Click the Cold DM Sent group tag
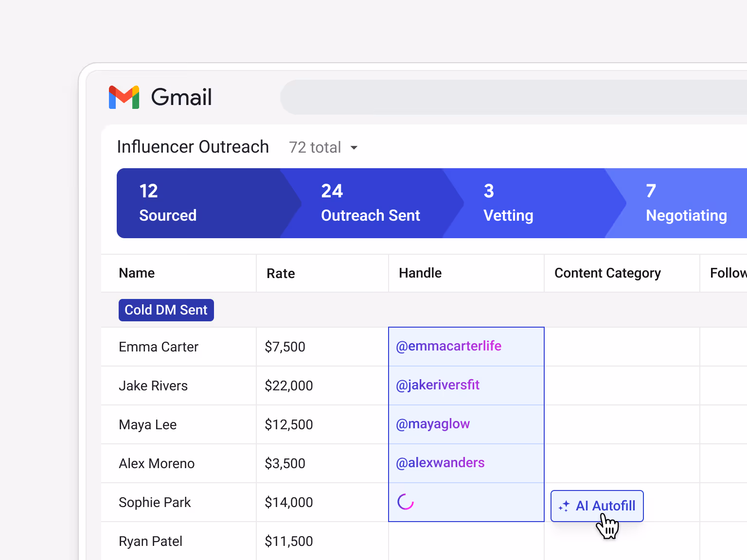 pos(166,310)
